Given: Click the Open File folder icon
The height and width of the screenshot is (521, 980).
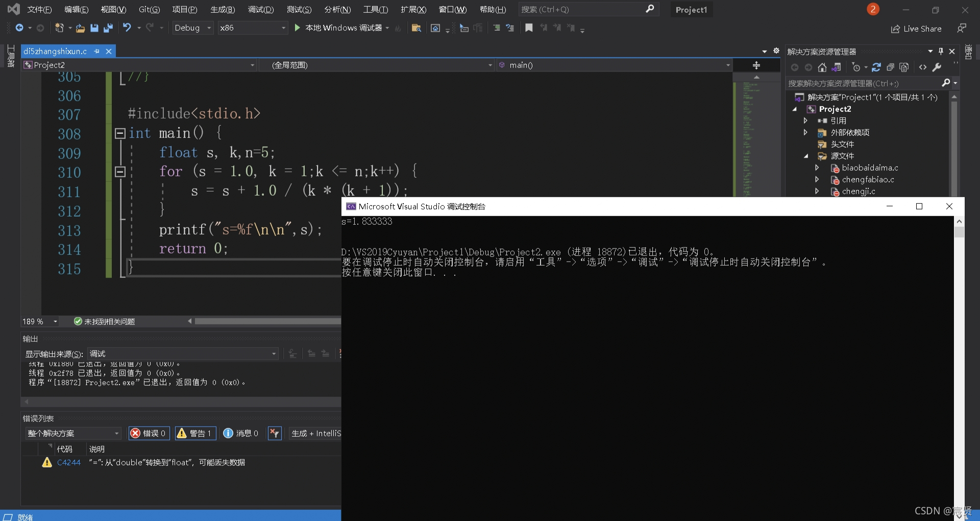Looking at the screenshot, I should 80,28.
